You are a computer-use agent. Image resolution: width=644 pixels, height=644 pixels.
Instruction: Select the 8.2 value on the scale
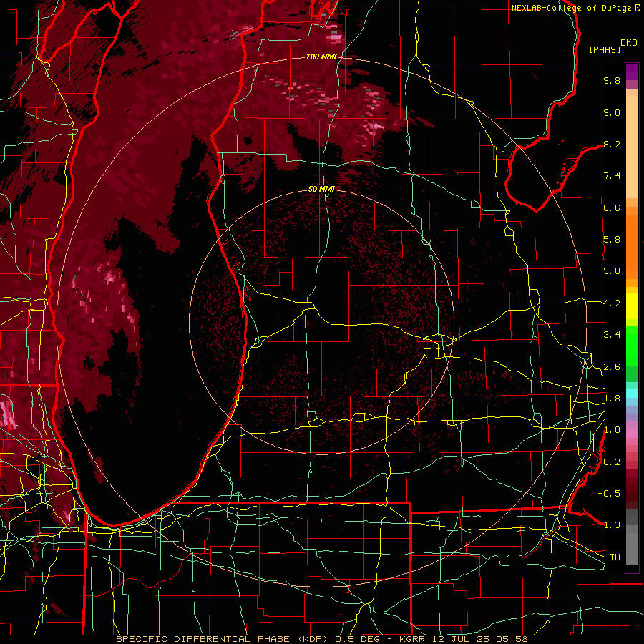point(612,144)
